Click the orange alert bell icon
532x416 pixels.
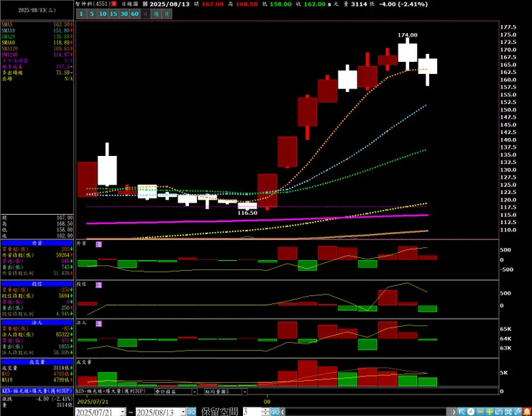coord(526,412)
